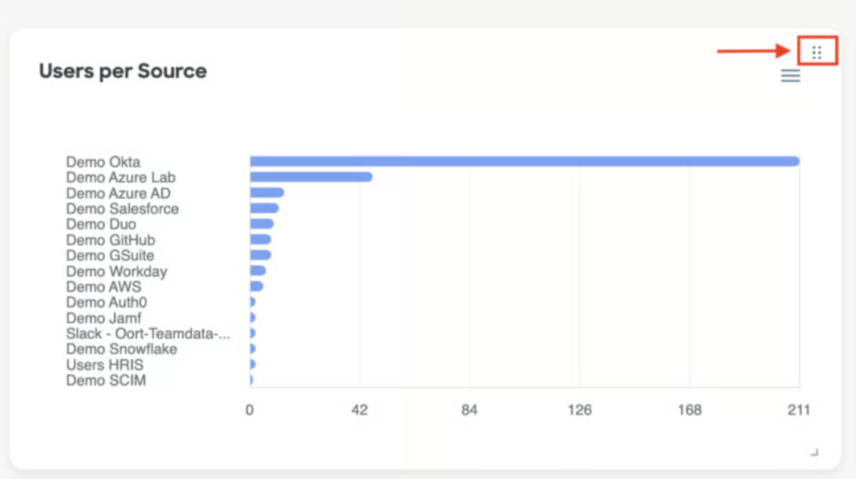Click the 211 axis tick label
The image size is (856, 479).
click(x=798, y=410)
